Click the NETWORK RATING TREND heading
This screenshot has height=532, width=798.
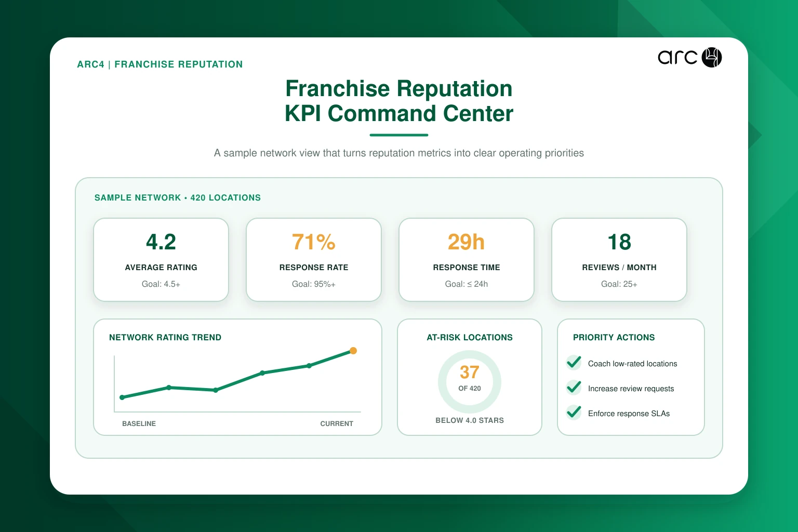165,338
